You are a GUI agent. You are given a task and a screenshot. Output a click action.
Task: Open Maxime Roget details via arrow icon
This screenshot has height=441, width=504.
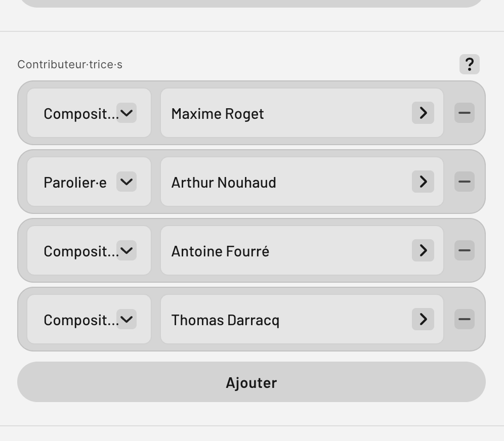click(x=423, y=113)
